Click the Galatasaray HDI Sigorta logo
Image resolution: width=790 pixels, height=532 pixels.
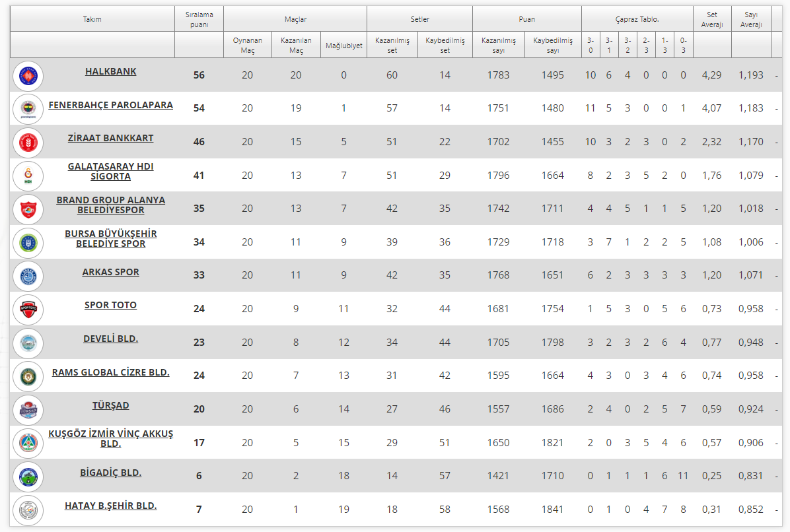28,176
